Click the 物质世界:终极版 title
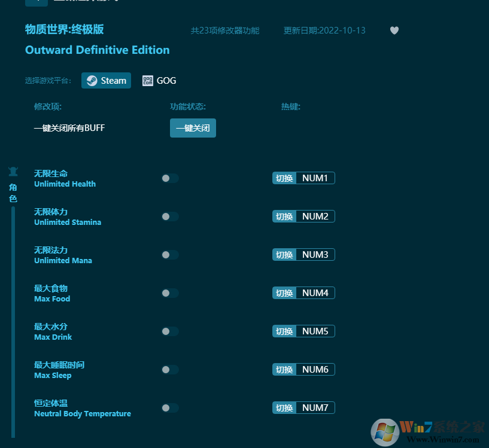The width and height of the screenshot is (489, 448). point(64,29)
